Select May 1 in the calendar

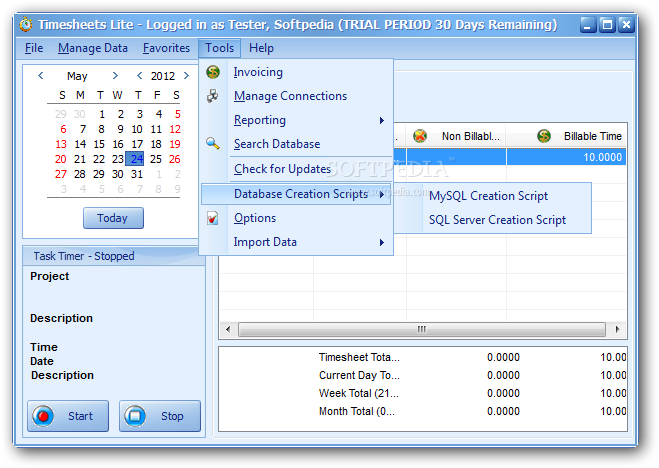click(x=101, y=114)
